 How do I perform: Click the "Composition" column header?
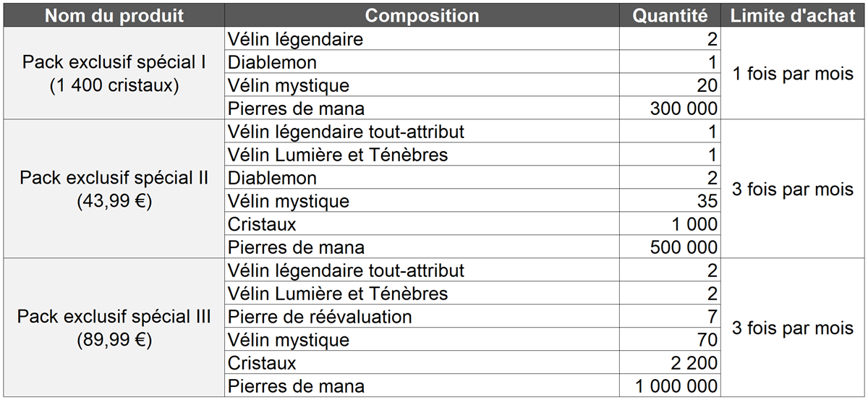click(x=422, y=16)
